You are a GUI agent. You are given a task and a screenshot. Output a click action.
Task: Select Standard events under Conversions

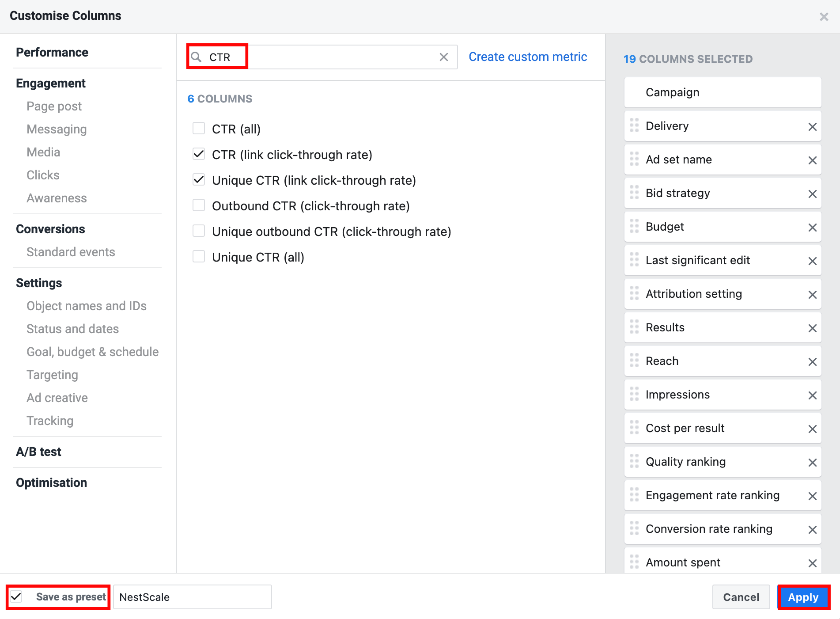pyautogui.click(x=71, y=252)
